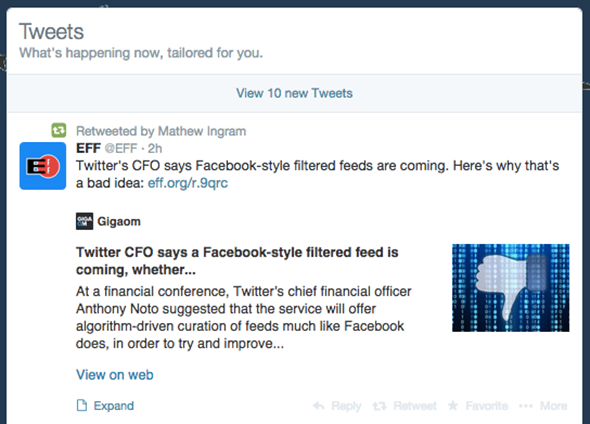
Task: Click the @EFF handle
Action: pos(121,148)
